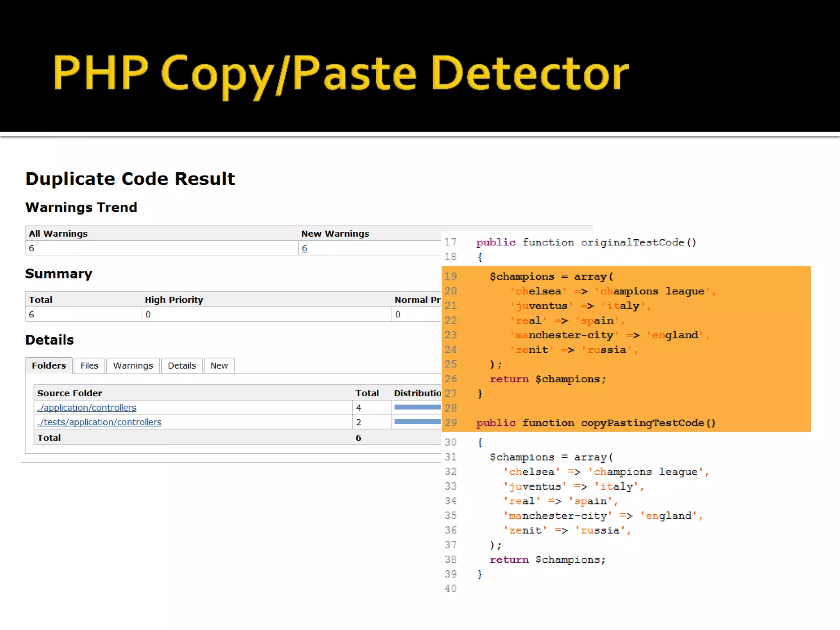Click line number 40 in code
This screenshot has width=840, height=630.
pos(450,589)
